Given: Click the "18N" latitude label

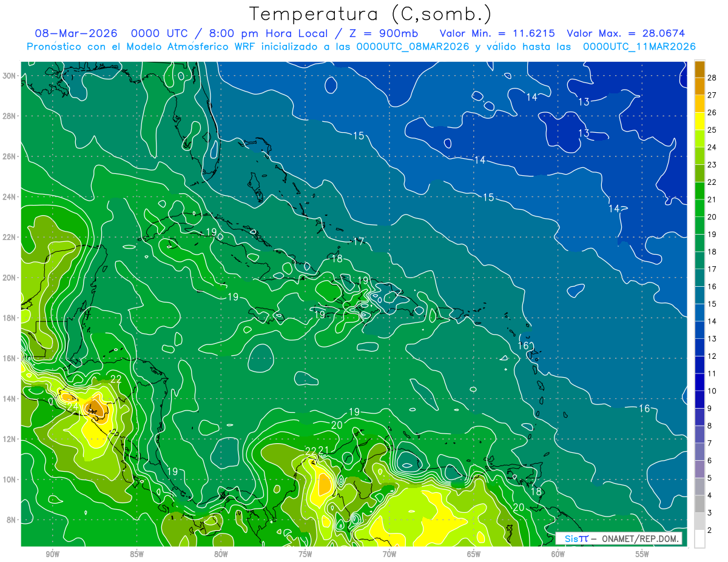Looking at the screenshot, I should (10, 318).
